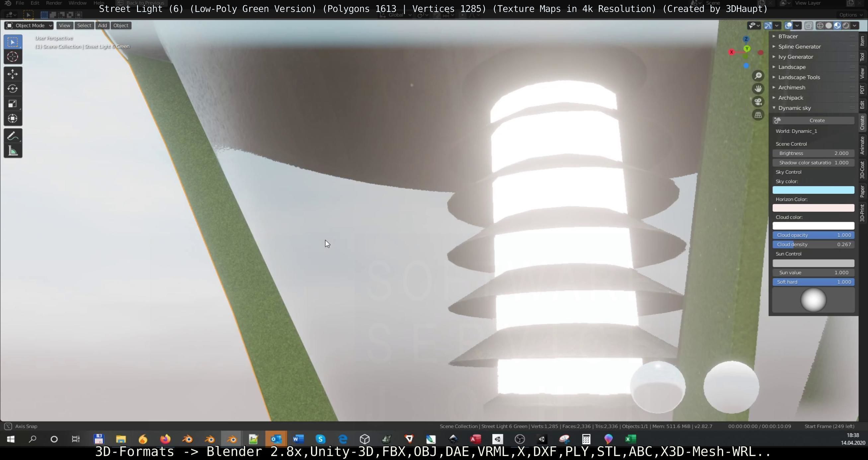Switch to Rendered shading
Screen dimensions: 868x460
(x=846, y=26)
